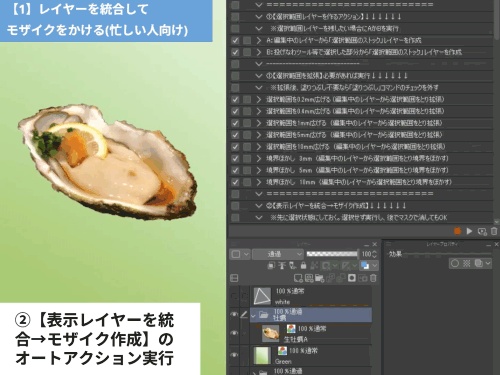Set as draft layer icon
Screen dimensions: 500x375
click(x=293, y=266)
